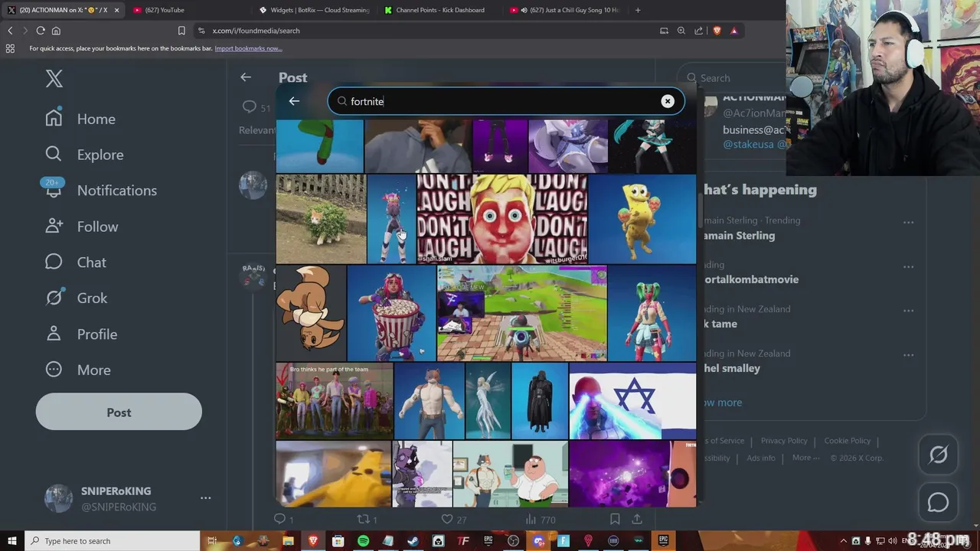Viewport: 980px width, 551px height.
Task: Click the Ads info footer link
Action: [x=761, y=458]
